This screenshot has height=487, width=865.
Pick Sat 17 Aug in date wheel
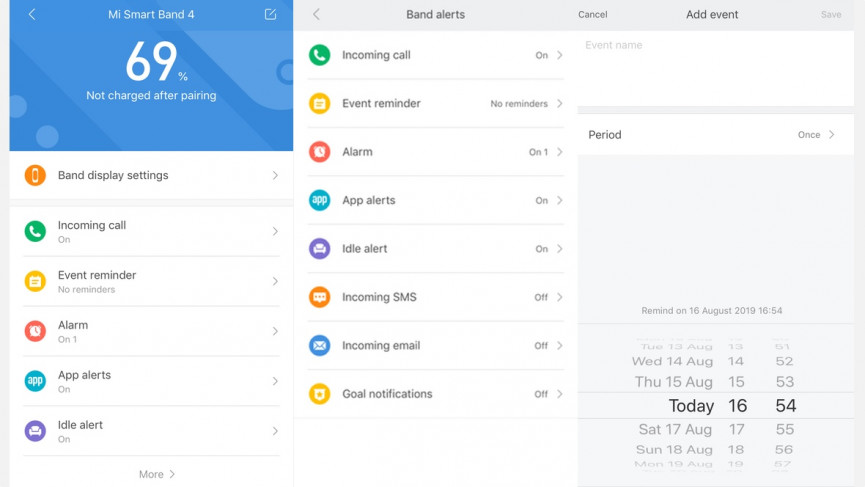coord(675,429)
